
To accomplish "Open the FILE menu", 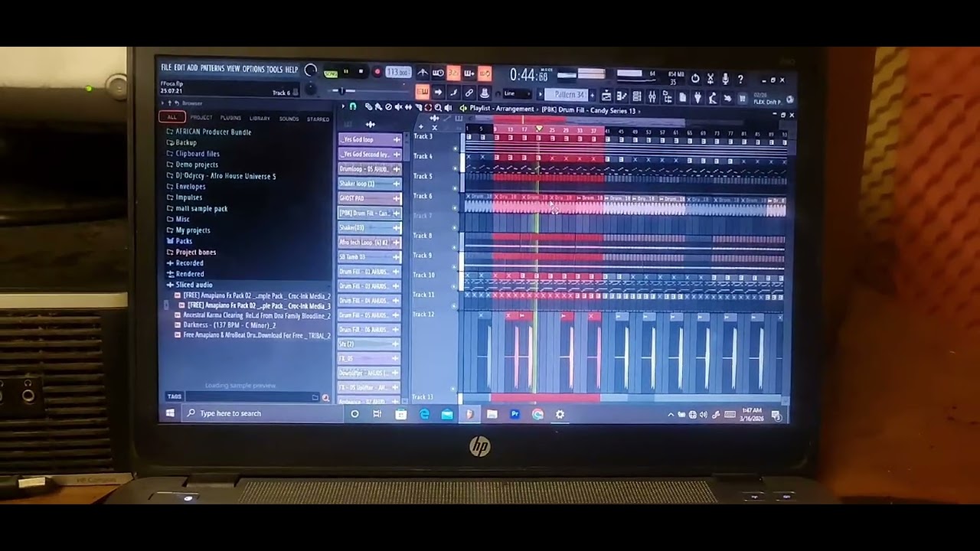I will (165, 68).
